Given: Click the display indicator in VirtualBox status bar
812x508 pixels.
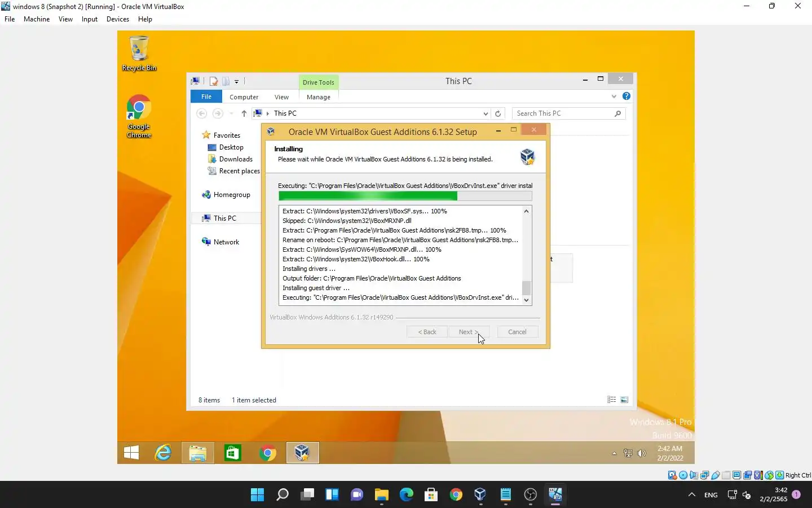Looking at the screenshot, I should (x=737, y=475).
